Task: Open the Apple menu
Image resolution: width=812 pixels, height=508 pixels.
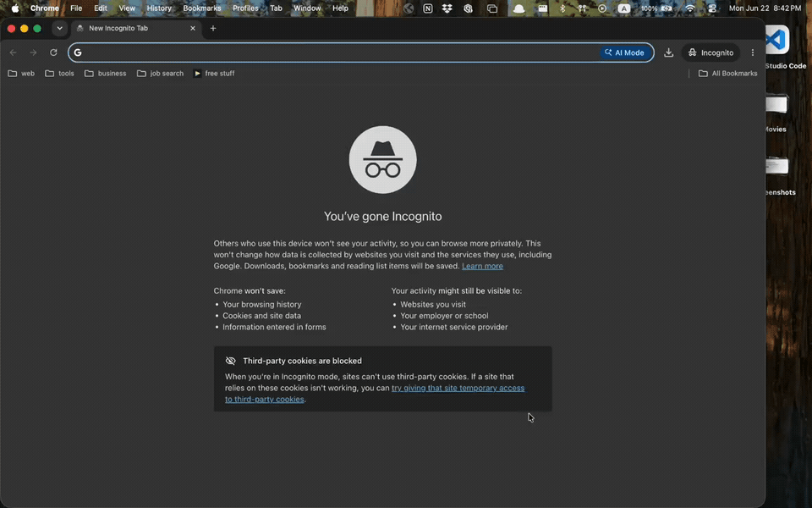Action: point(15,8)
